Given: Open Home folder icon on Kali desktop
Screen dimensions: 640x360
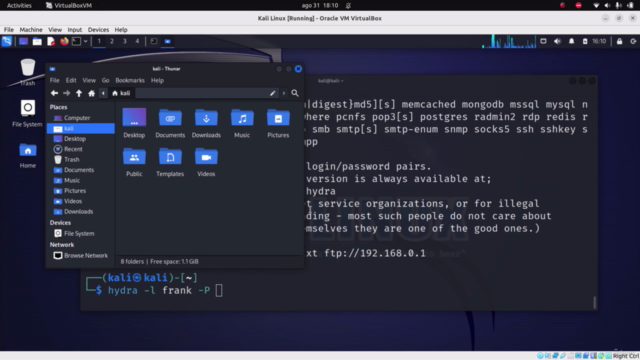Looking at the screenshot, I should click(28, 156).
